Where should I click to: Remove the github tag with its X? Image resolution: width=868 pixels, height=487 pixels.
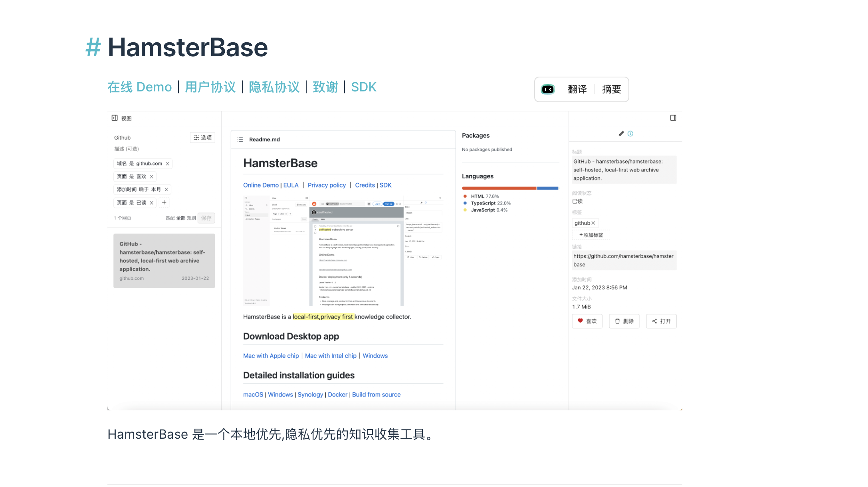(x=593, y=223)
